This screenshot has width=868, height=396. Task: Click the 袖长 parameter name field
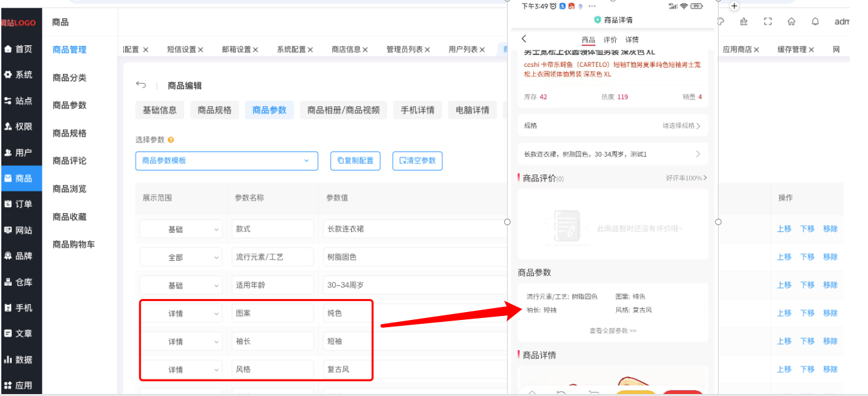[x=273, y=342]
